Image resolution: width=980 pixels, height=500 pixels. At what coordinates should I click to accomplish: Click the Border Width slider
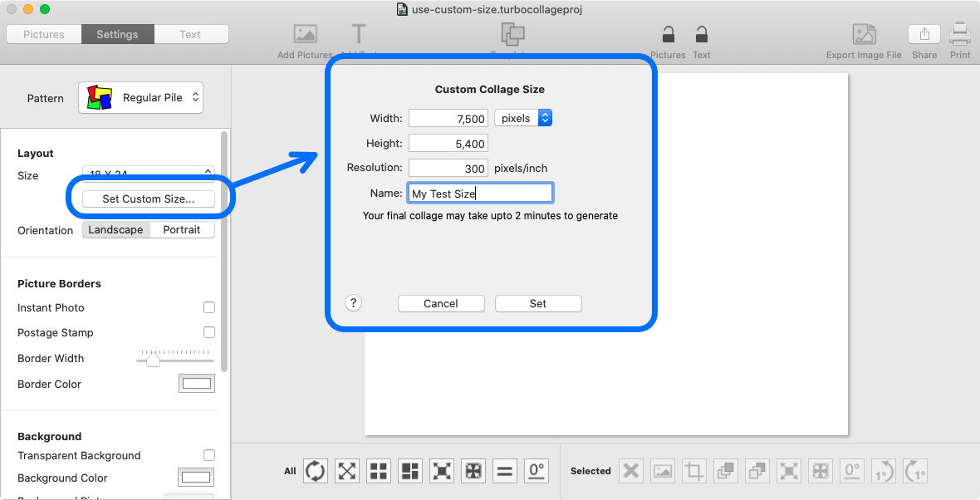point(175,359)
